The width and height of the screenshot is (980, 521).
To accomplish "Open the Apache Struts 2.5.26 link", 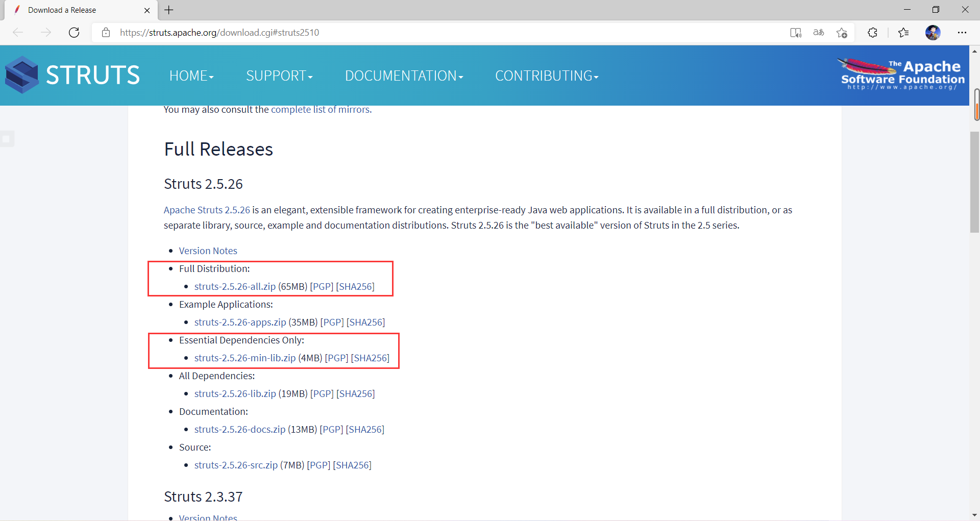I will (207, 210).
